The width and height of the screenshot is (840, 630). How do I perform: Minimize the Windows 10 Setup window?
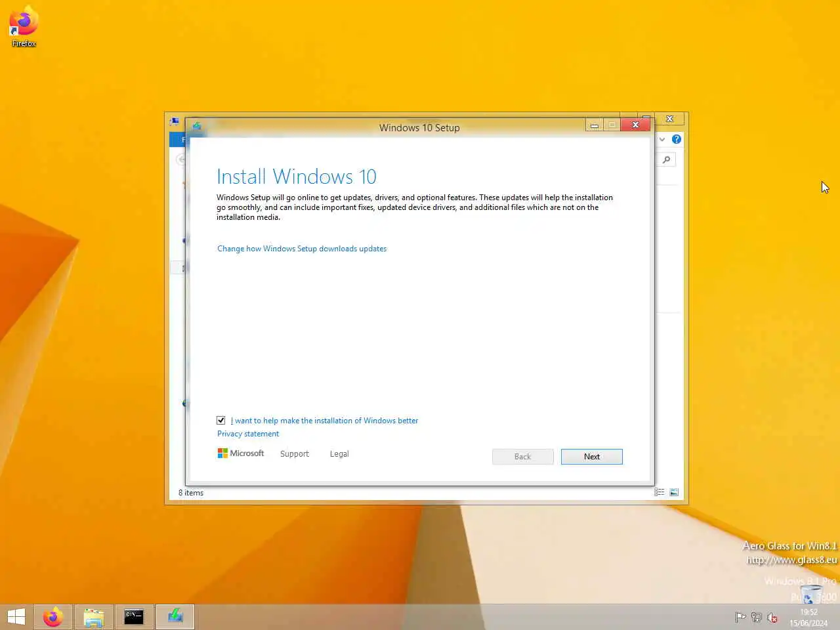click(595, 125)
